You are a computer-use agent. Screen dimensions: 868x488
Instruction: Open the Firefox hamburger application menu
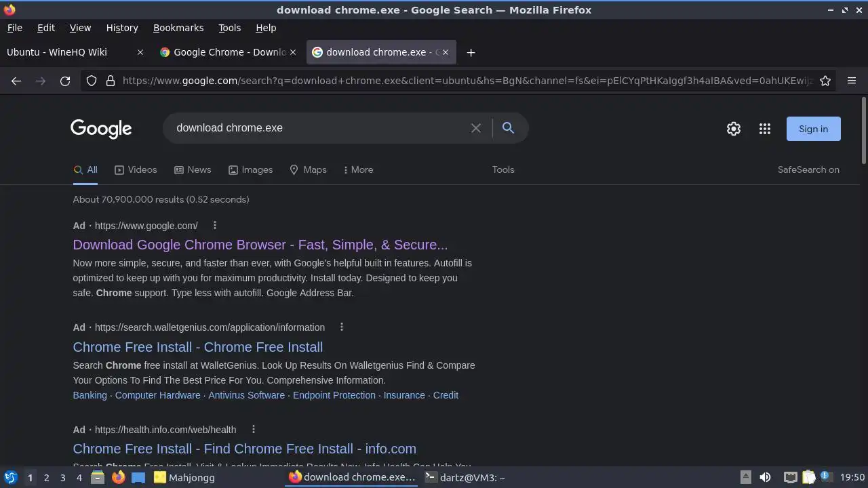click(852, 81)
